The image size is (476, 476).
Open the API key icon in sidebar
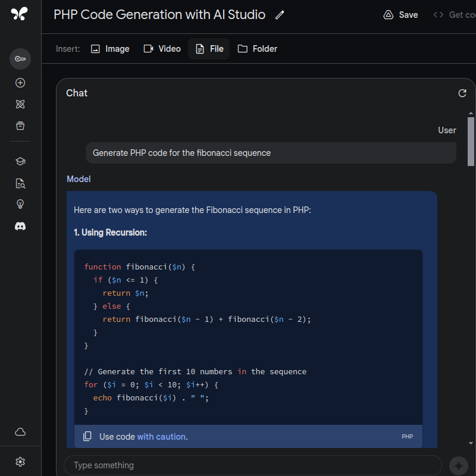pos(20,58)
